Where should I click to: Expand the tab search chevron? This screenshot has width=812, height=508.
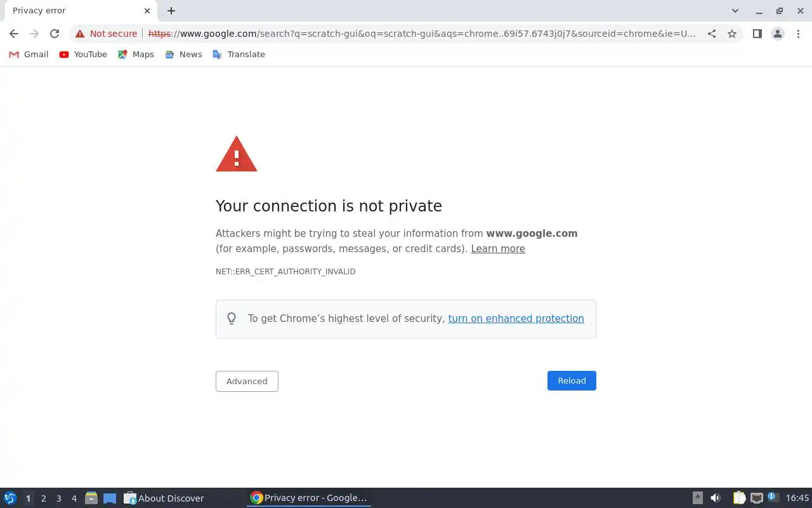click(735, 11)
